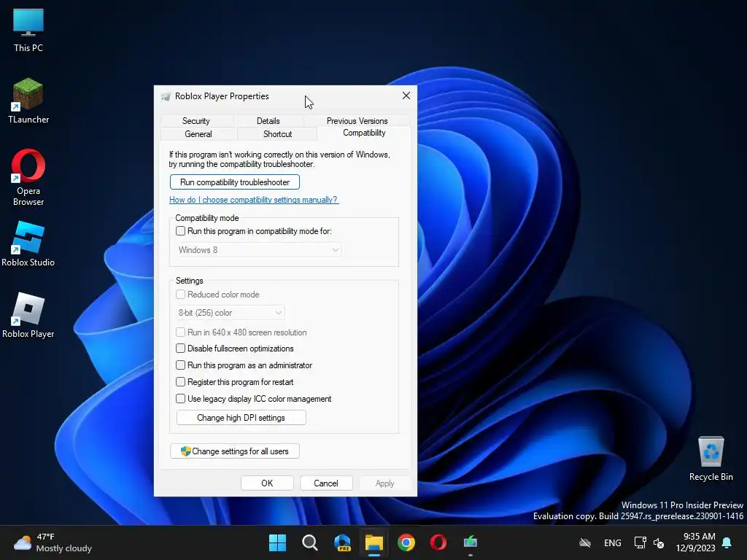Image resolution: width=747 pixels, height=560 pixels.
Task: Open the ENG language switcher
Action: pos(612,542)
